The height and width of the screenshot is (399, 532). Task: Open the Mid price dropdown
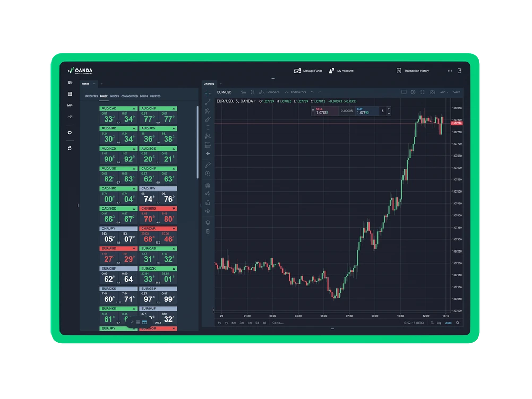point(445,92)
